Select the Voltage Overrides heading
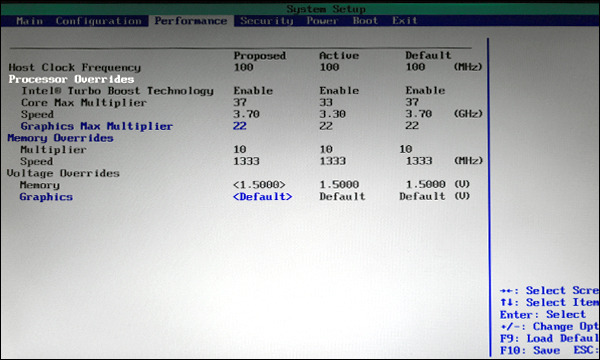The height and width of the screenshot is (360, 600). point(63,173)
